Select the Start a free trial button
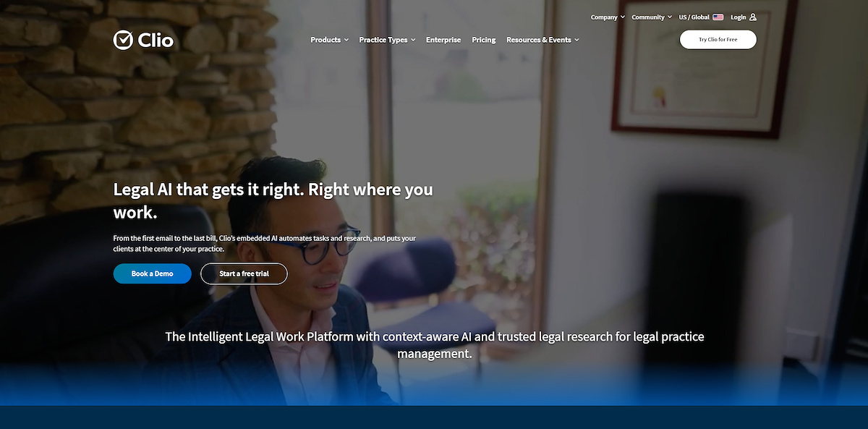 coord(244,273)
